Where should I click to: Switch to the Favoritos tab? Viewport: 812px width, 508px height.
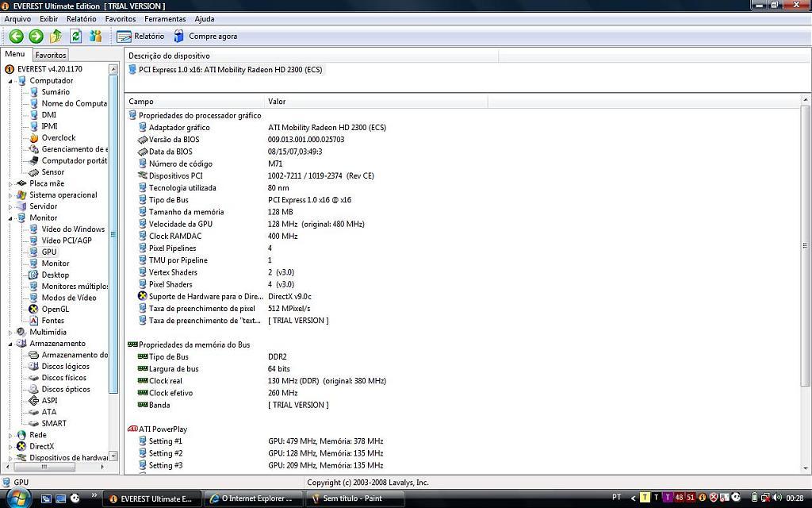pos(51,55)
